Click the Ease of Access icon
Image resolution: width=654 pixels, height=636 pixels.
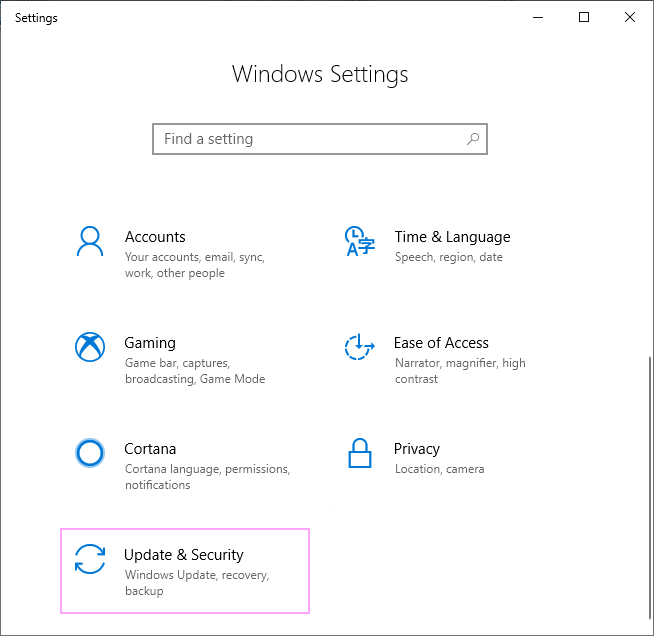[360, 347]
